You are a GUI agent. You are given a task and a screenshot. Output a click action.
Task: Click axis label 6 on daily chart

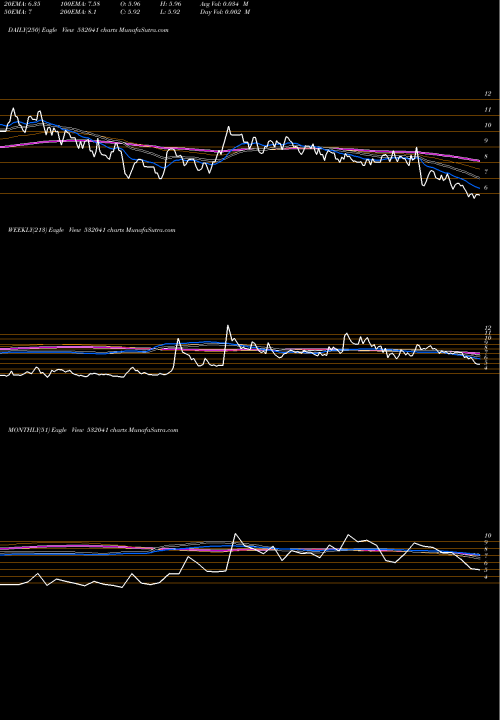tap(486, 187)
